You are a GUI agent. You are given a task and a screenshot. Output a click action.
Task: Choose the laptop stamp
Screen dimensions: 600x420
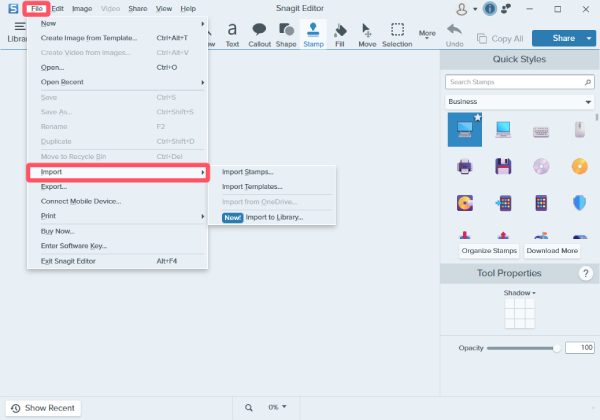coord(503,129)
